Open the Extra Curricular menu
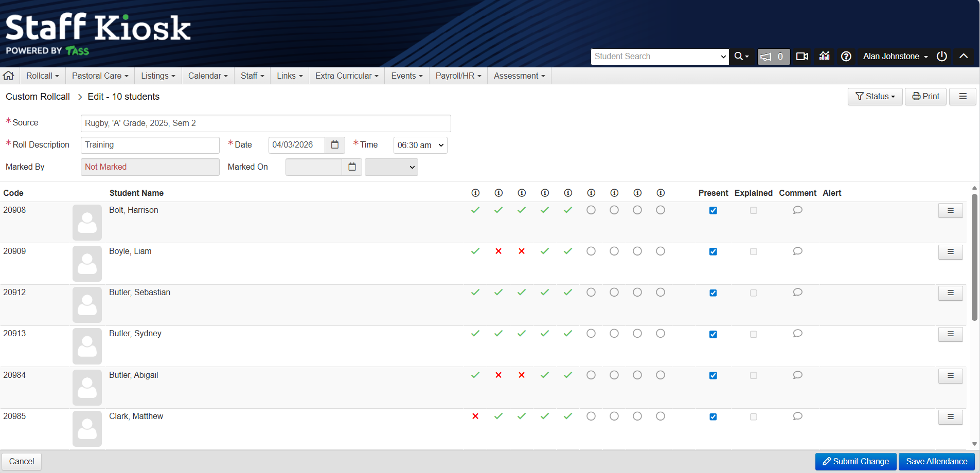This screenshot has height=473, width=980. [346, 76]
